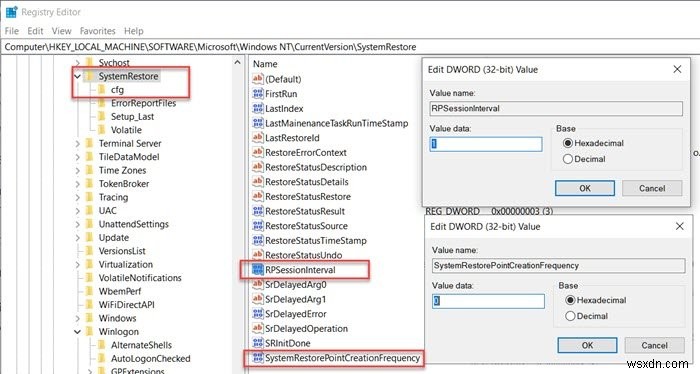The width and height of the screenshot is (700, 374).
Task: Select the SystemRestorePointCreationFrequency value name
Action: 342,358
